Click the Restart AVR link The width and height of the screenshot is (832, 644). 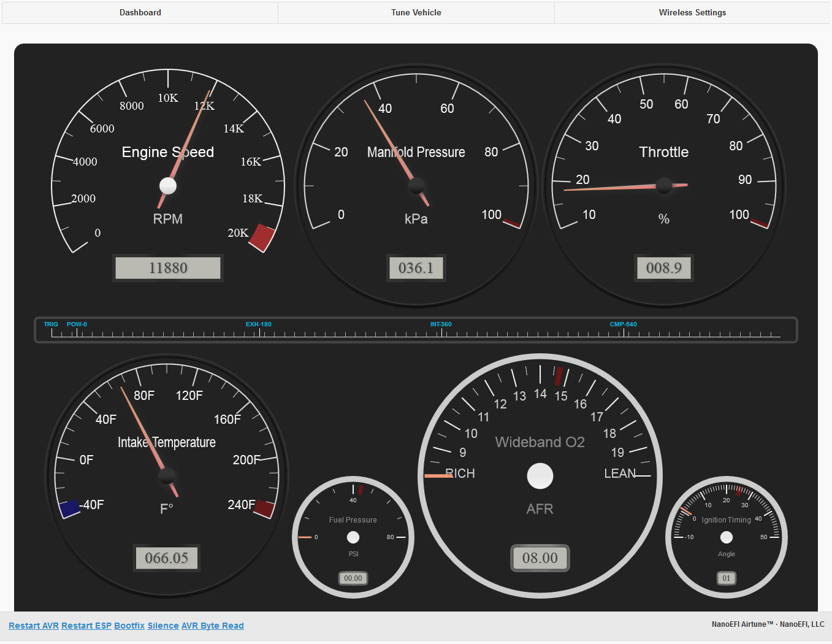tap(34, 626)
